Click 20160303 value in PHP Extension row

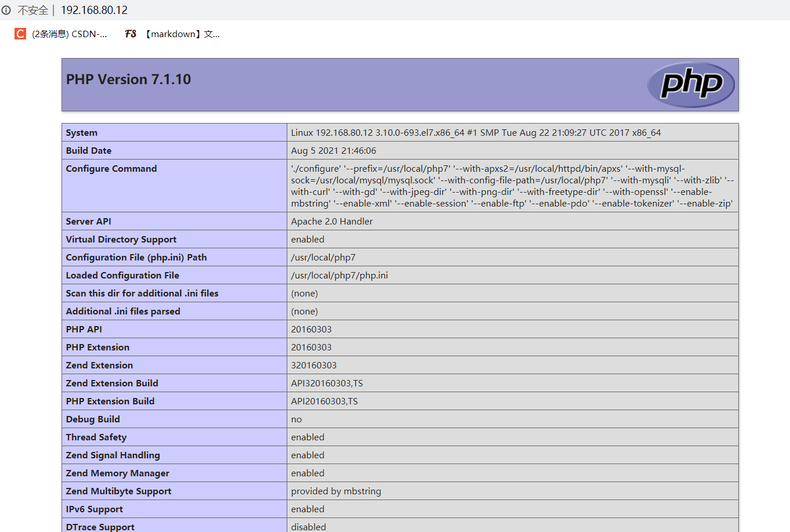312,347
